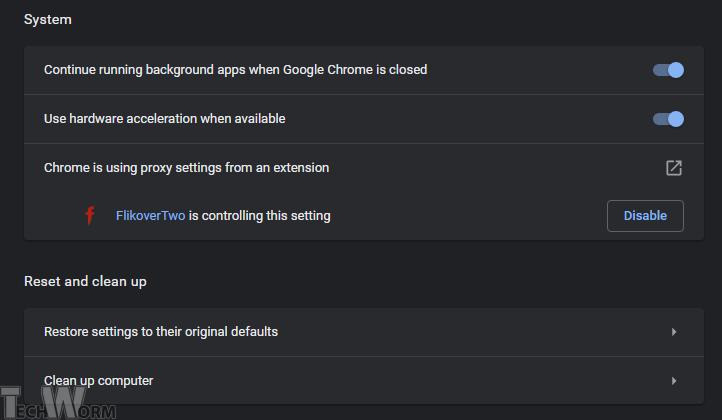Click "Chrome is using proxy settings" text

coord(186,168)
